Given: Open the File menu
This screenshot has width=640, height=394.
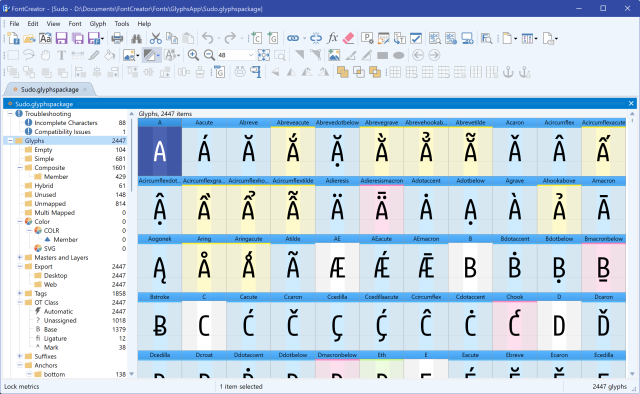Looking at the screenshot, I should (x=14, y=24).
